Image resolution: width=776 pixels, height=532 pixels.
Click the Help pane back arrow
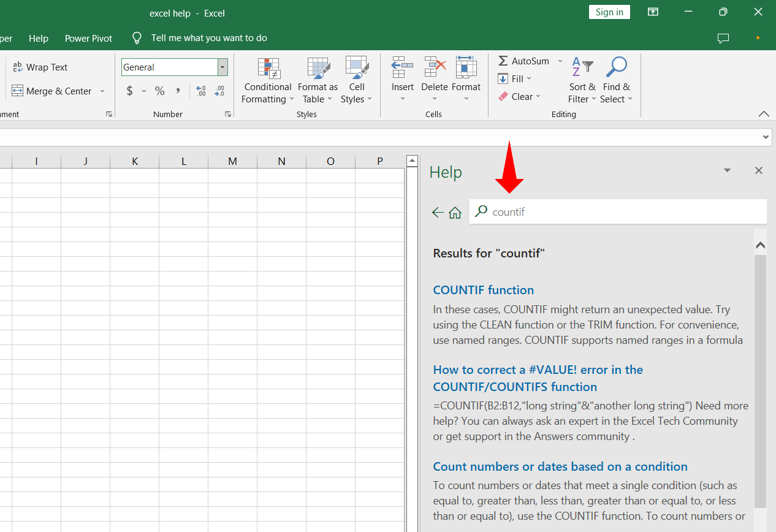pos(438,213)
